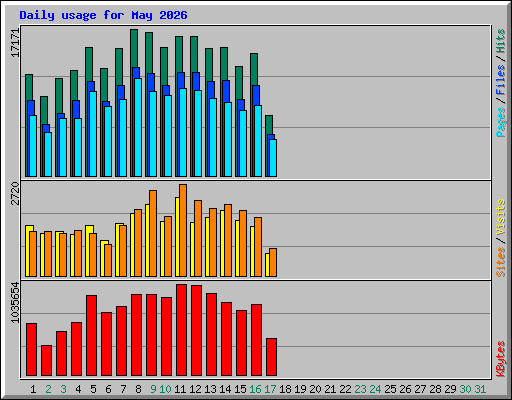
Task: Click day 18 on the x-axis
Action: 285,389
